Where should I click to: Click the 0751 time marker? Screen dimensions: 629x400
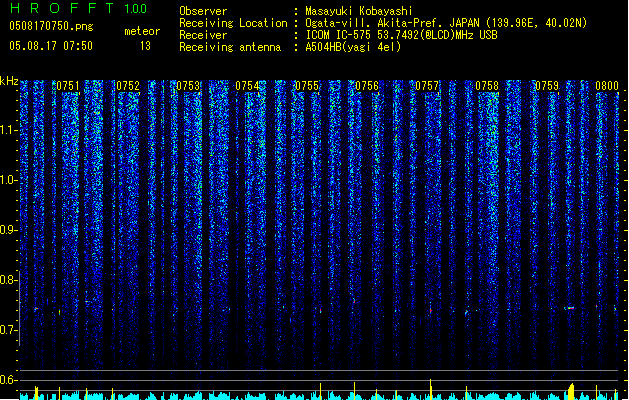68,86
